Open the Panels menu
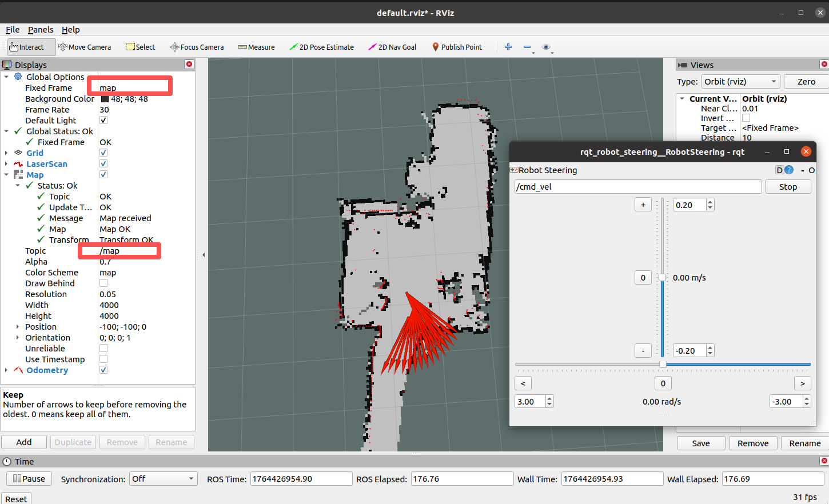 click(x=41, y=30)
